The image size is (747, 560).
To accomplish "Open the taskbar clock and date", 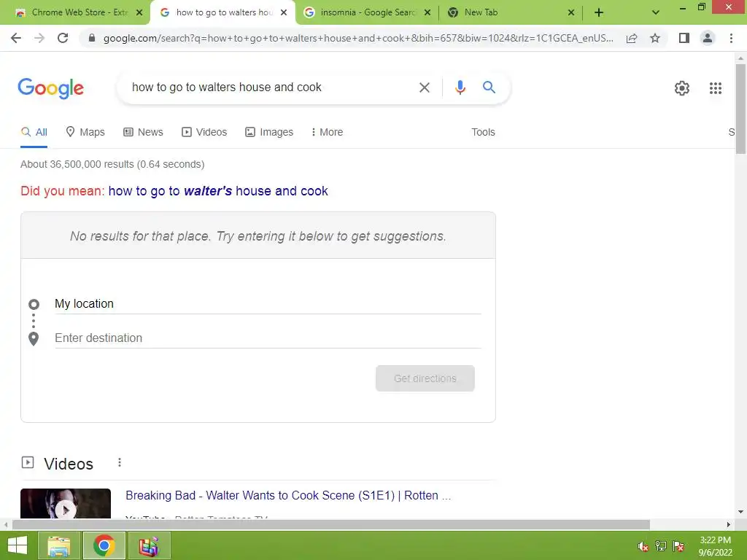I will (715, 546).
